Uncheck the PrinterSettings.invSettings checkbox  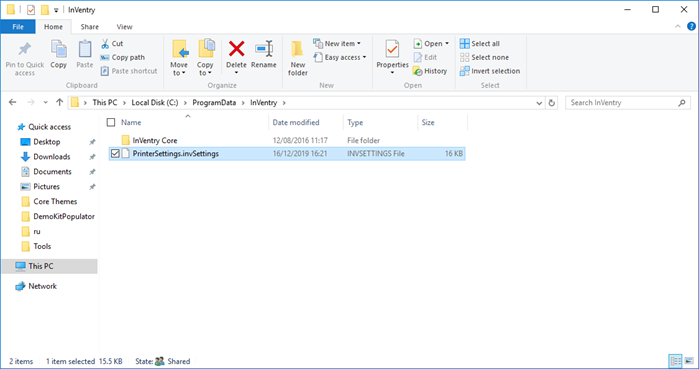[x=115, y=153]
